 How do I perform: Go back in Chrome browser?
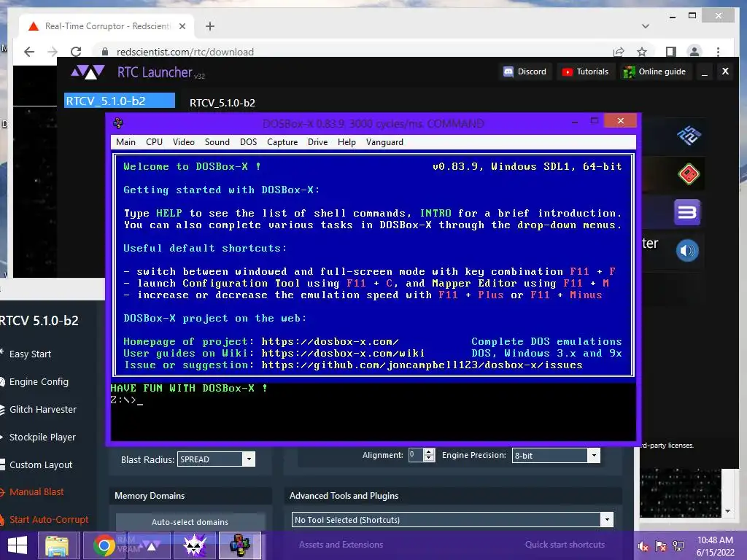(x=29, y=52)
